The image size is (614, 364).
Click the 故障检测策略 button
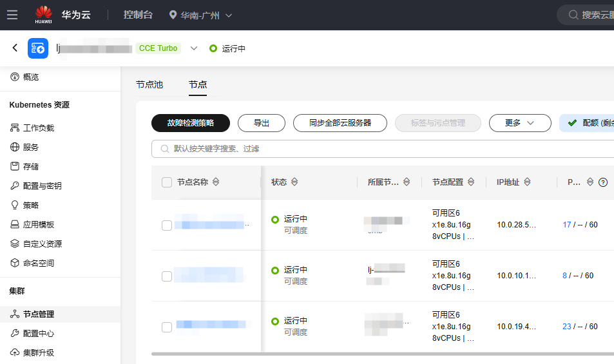(191, 123)
